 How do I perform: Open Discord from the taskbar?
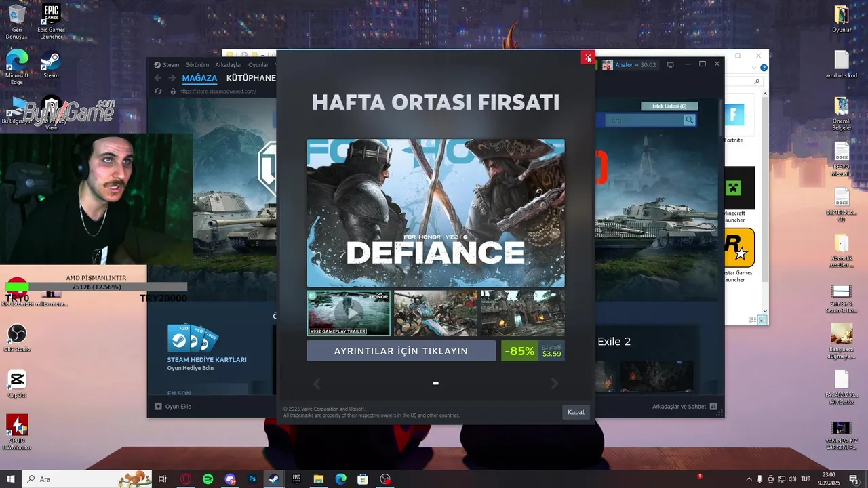coord(230,479)
